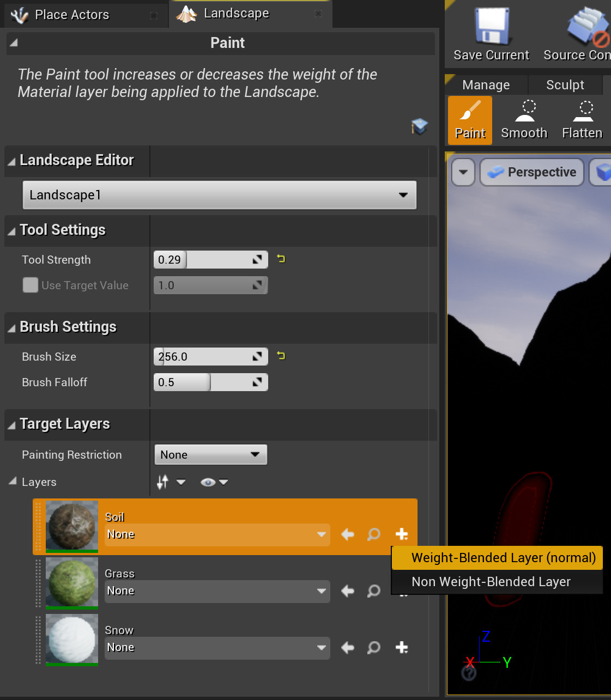611x700 pixels.
Task: Toggle the layer visibility eye icon
Action: 208,482
